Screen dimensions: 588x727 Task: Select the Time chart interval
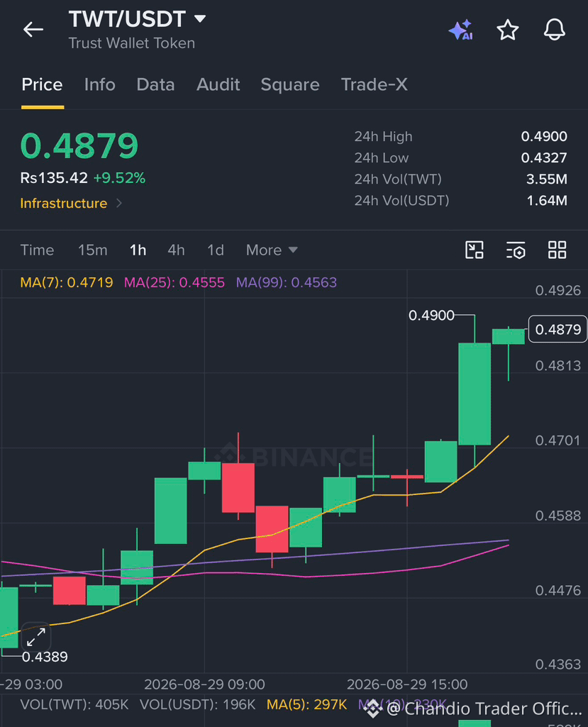tap(37, 250)
